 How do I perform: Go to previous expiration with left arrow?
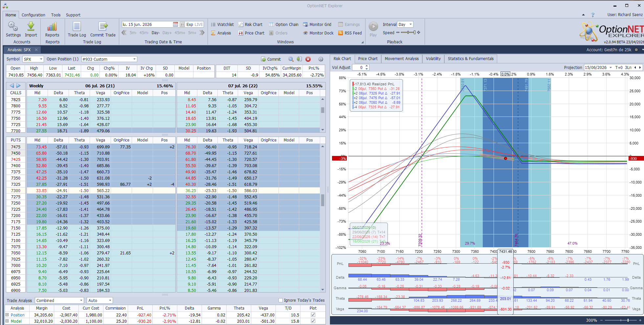coord(12,86)
